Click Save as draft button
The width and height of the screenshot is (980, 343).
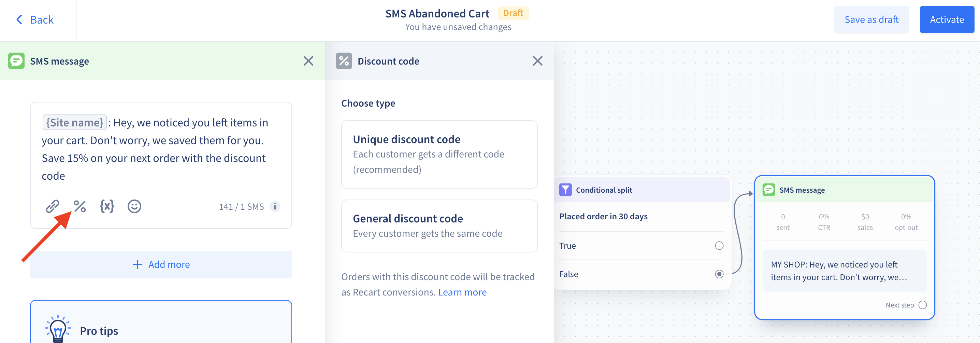tap(871, 19)
